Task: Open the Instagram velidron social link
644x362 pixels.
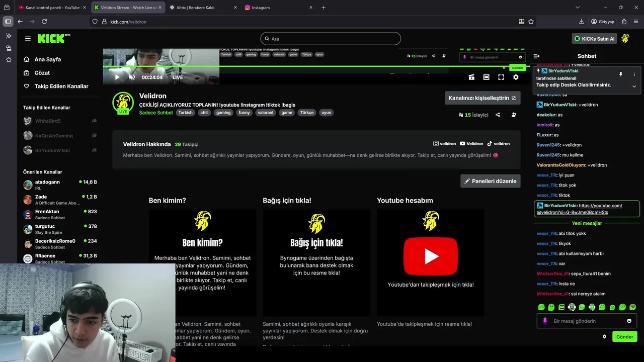Action: (x=445, y=144)
